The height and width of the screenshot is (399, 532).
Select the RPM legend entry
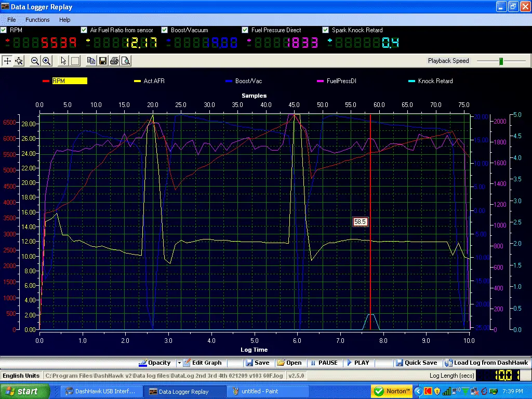(x=64, y=81)
